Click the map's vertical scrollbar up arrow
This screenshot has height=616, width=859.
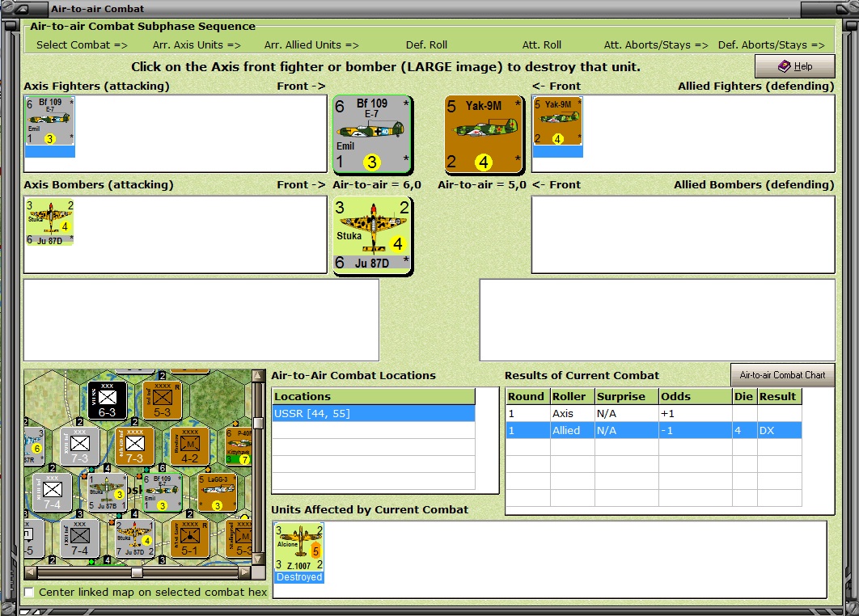point(258,375)
